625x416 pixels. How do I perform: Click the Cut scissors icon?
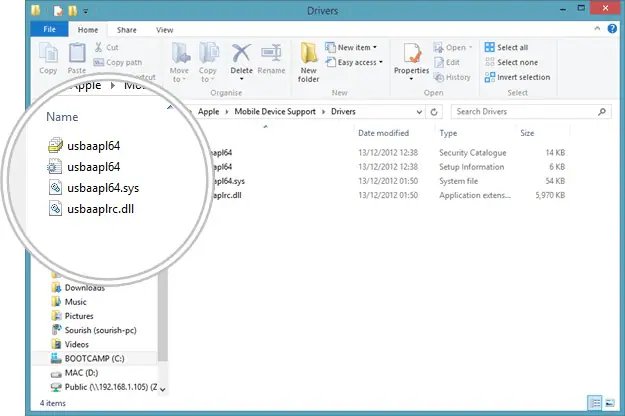[x=98, y=47]
